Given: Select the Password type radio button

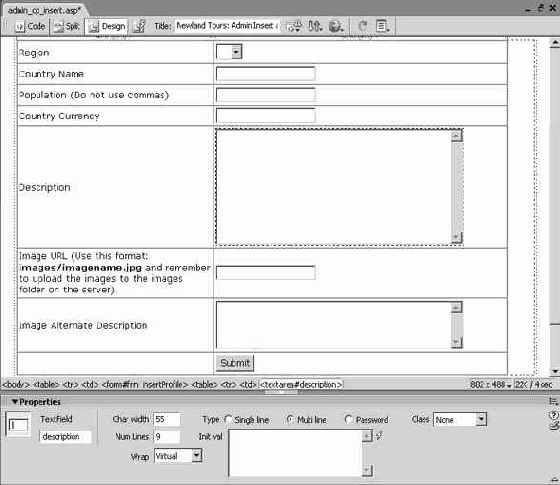Looking at the screenshot, I should pos(348,419).
